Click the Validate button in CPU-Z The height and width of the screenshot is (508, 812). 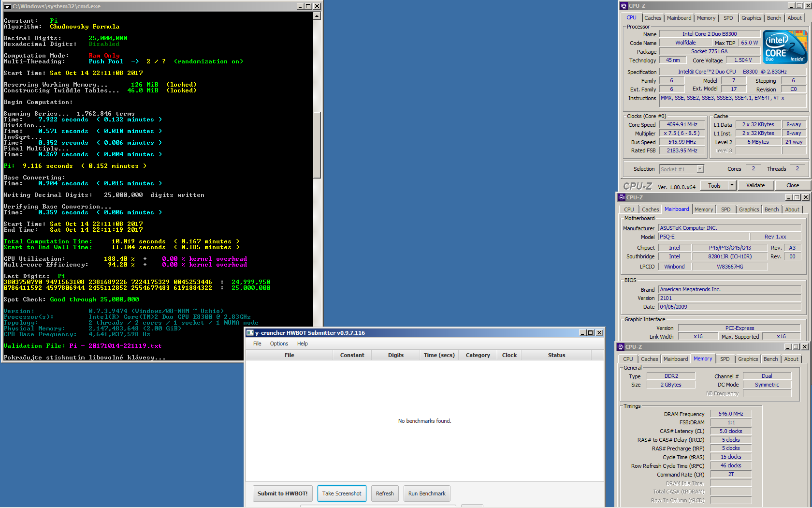coord(755,185)
